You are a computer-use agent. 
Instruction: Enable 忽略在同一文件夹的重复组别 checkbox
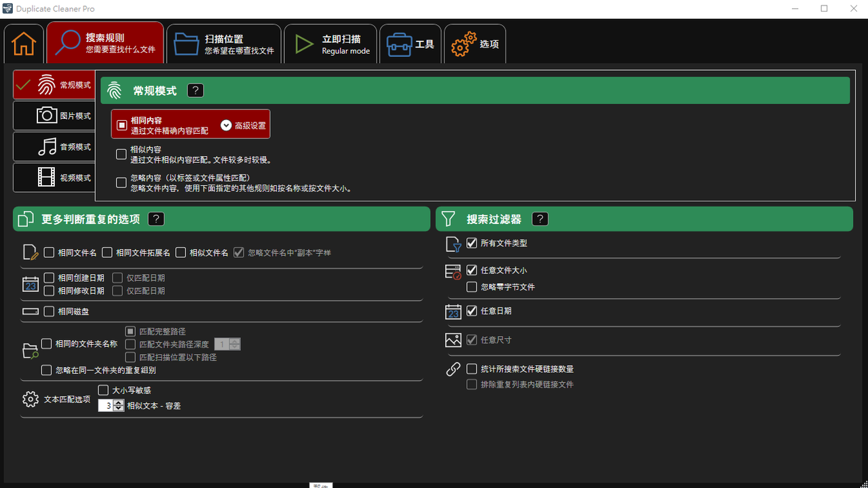pyautogui.click(x=46, y=370)
